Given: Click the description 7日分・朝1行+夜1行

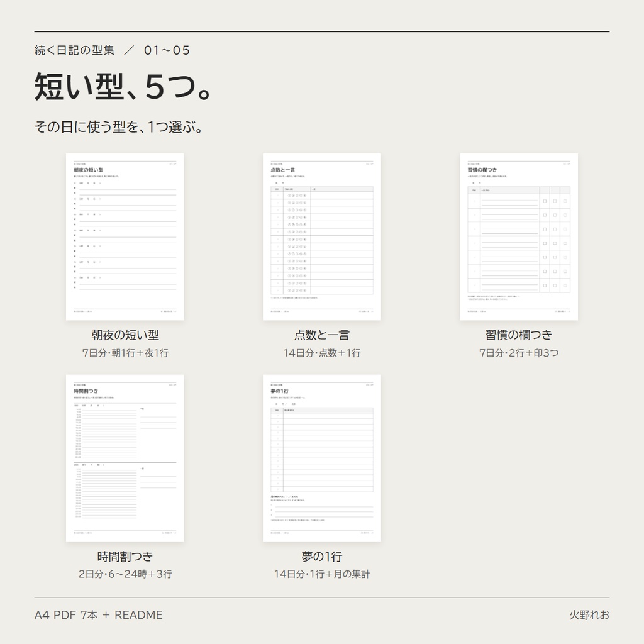Looking at the screenshot, I should tap(125, 353).
